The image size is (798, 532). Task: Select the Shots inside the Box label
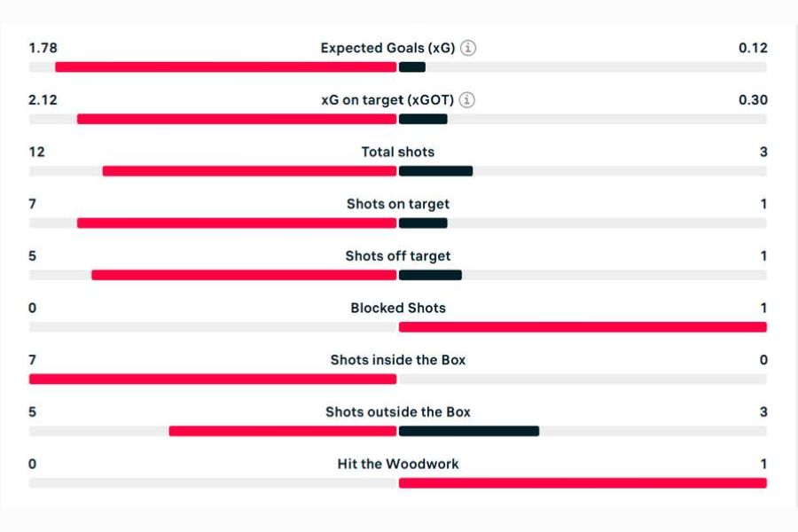[398, 360]
